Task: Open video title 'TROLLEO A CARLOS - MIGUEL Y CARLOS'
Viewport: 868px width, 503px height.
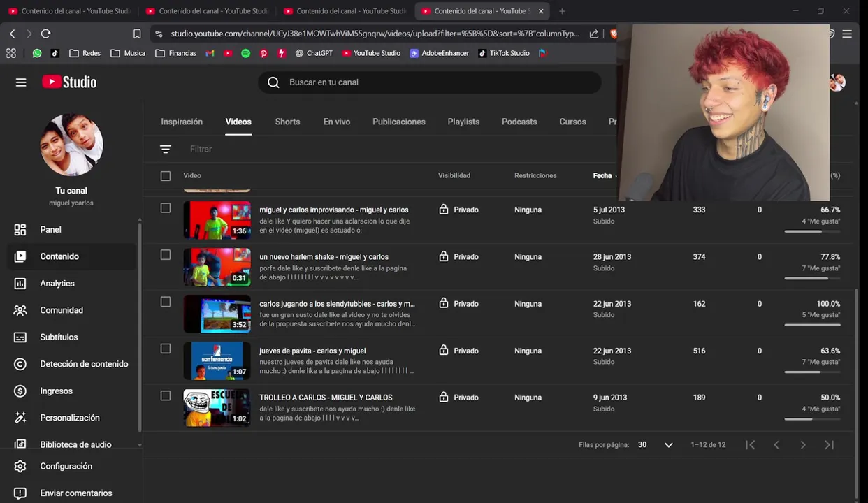Action: 326,398
